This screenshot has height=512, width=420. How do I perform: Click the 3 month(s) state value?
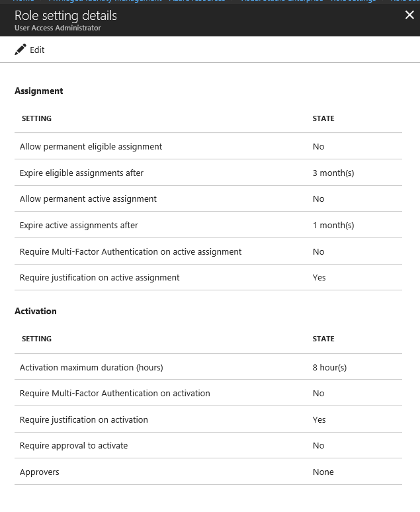[x=333, y=173]
